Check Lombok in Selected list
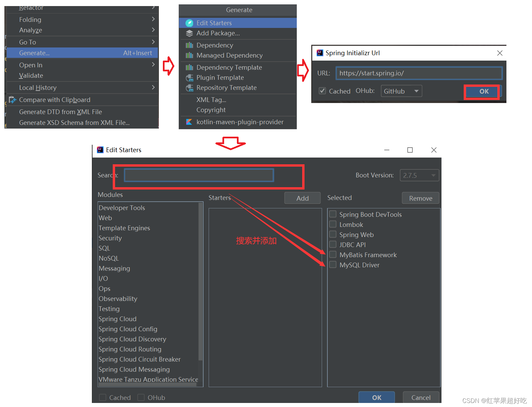 (333, 224)
